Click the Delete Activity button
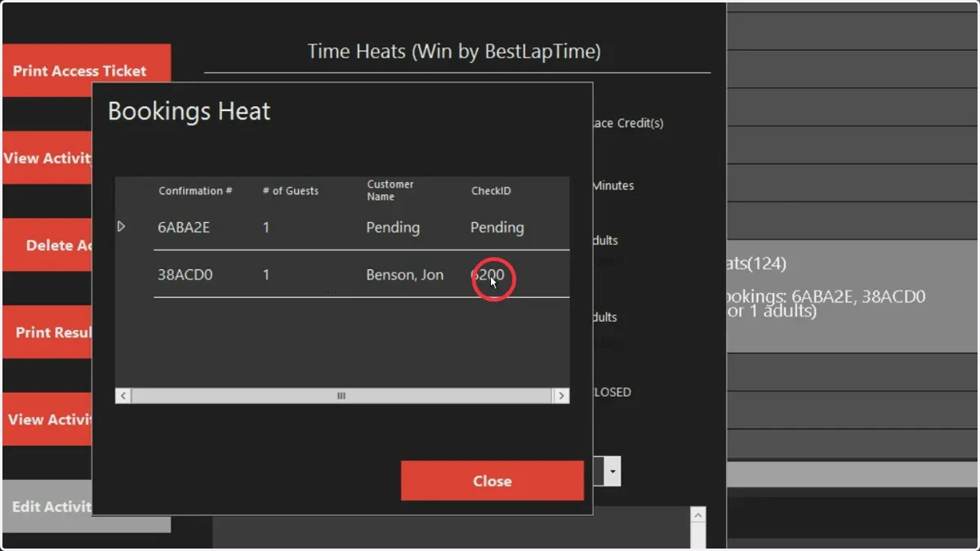This screenshot has width=980, height=551. click(x=47, y=245)
